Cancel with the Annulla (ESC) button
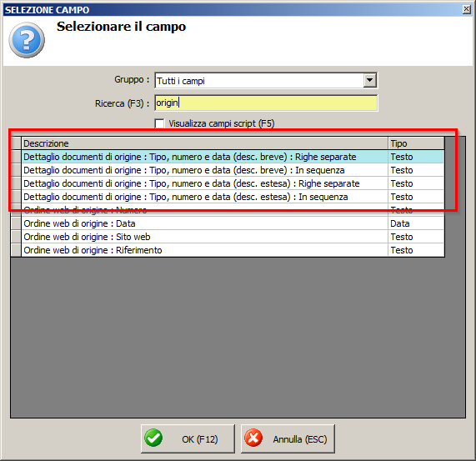Image resolution: width=476 pixels, height=461 pixels. click(x=288, y=438)
